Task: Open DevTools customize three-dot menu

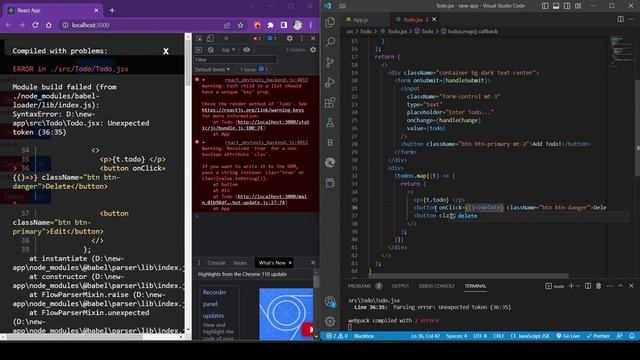Action: 302,38
